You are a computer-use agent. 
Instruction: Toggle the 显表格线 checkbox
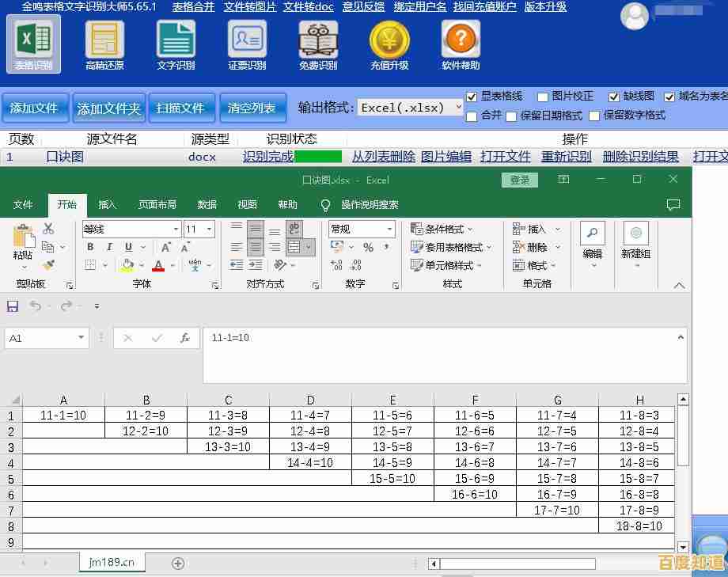coord(472,97)
